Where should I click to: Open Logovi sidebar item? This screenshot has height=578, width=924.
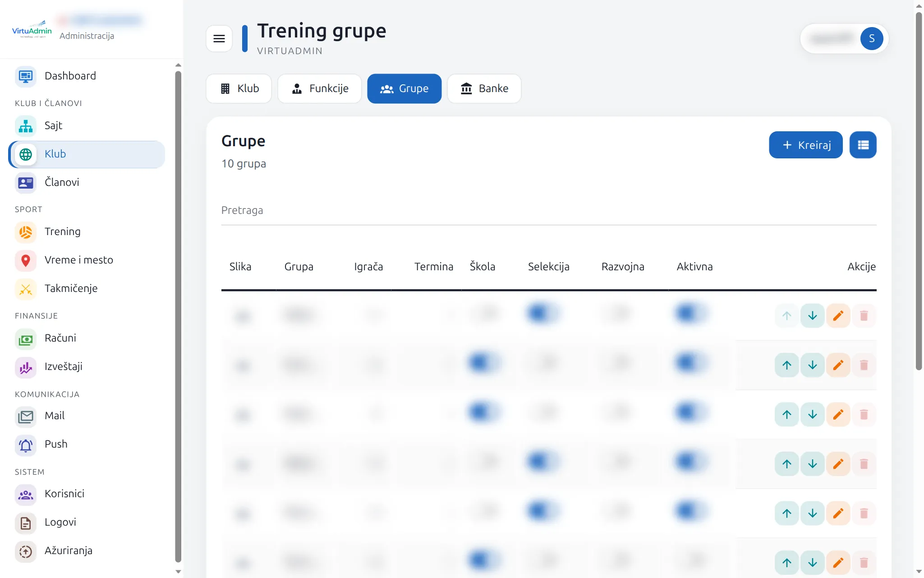[87, 523]
